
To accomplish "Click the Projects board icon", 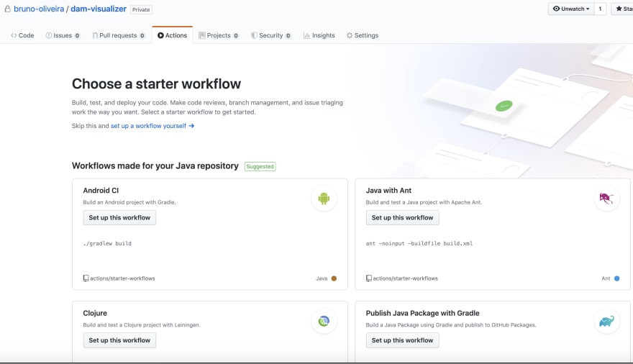I will point(202,35).
